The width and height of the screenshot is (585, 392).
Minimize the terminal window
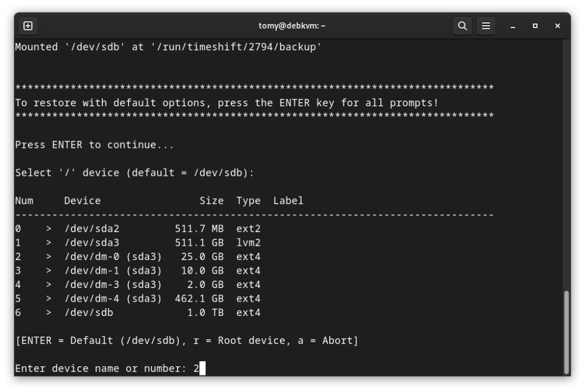pyautogui.click(x=512, y=26)
